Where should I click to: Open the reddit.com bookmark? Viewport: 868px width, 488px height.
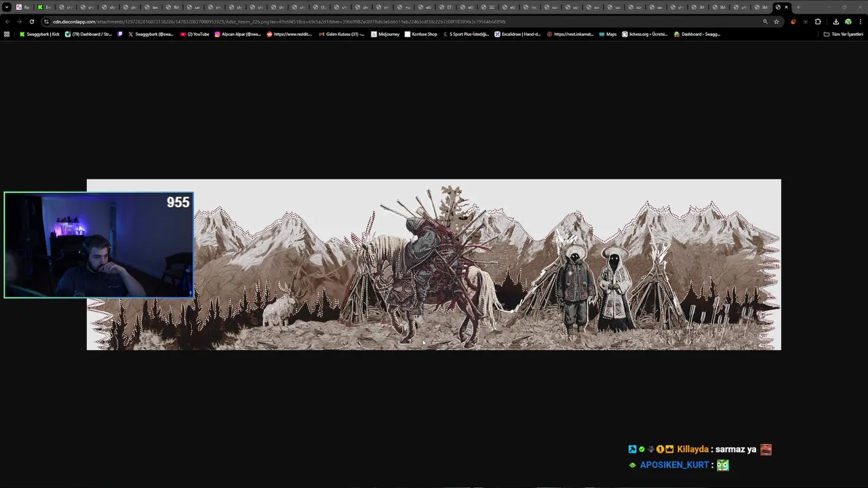290,34
